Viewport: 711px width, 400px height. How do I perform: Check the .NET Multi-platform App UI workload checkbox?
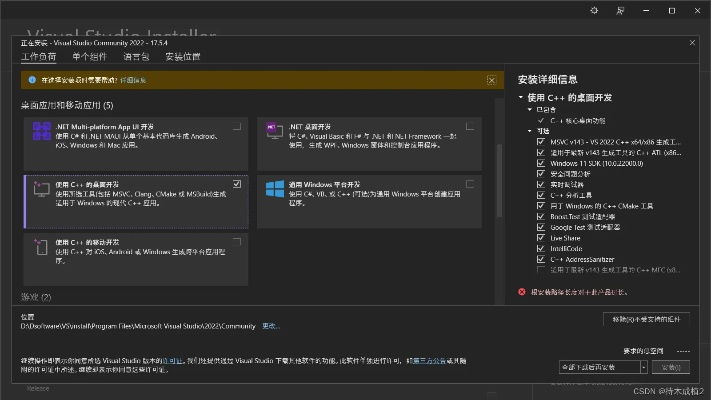pyautogui.click(x=237, y=127)
